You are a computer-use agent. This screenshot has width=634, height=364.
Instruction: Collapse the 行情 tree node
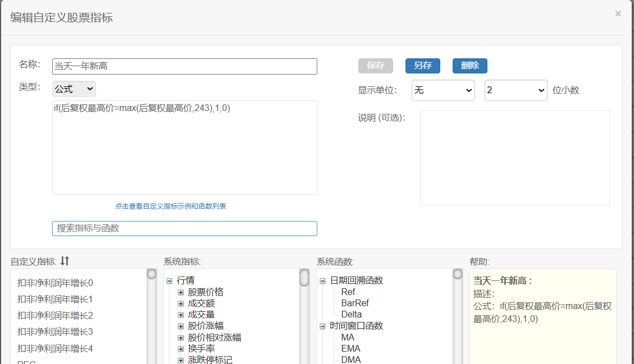click(169, 280)
